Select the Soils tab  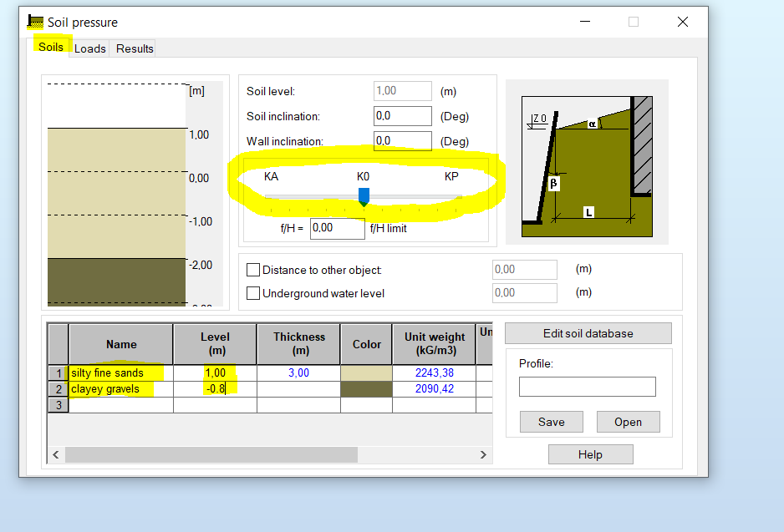[x=51, y=47]
